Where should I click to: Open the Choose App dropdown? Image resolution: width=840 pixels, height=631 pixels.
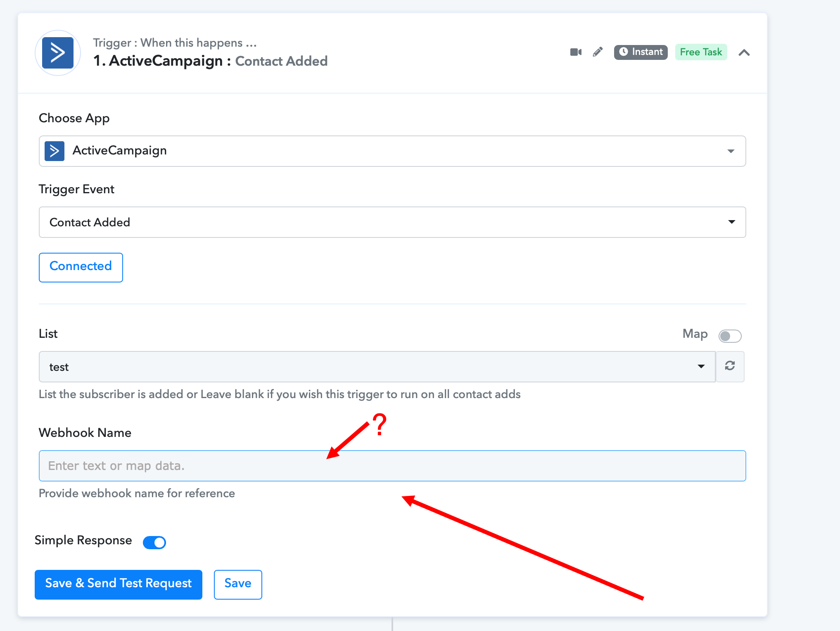coord(392,151)
